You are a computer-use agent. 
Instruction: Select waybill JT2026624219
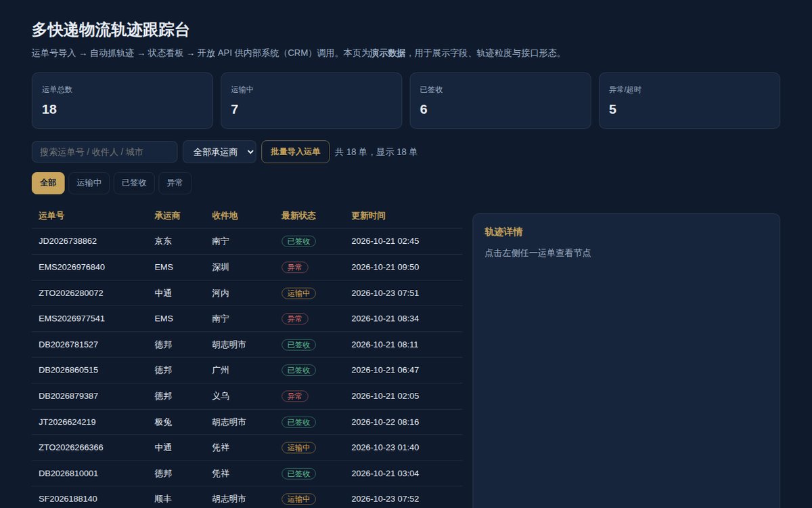point(247,421)
